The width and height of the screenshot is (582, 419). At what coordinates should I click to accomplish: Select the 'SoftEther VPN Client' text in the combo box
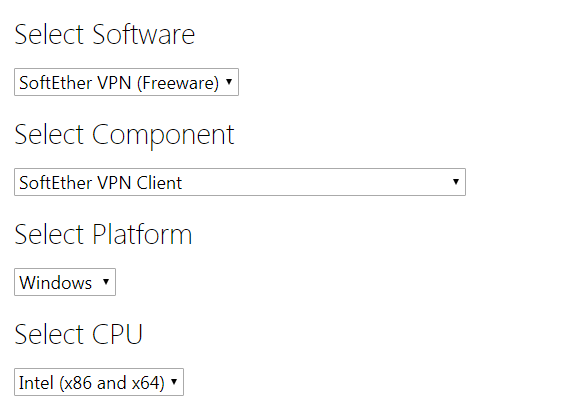[101, 183]
